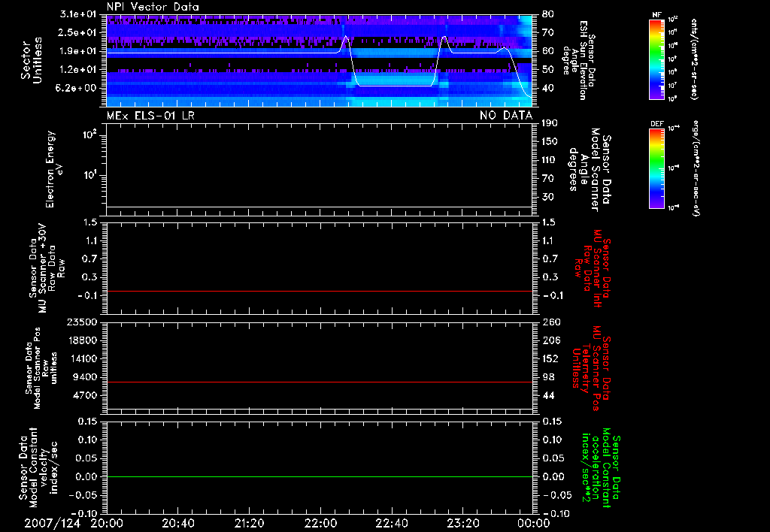The width and height of the screenshot is (770, 532).
Task: Click the 4700 scanner position tick value
Action: coord(84,395)
